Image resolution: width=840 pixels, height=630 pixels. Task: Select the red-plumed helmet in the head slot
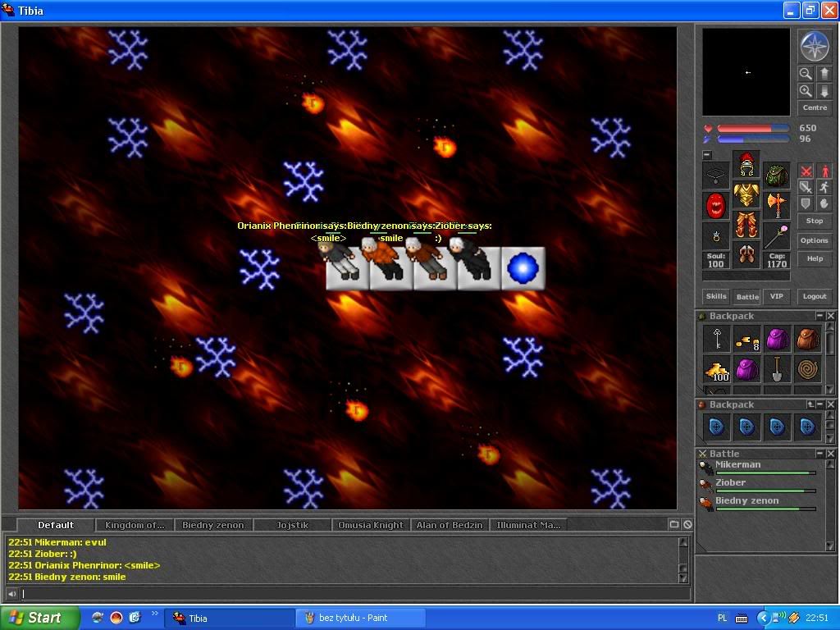coord(746,164)
